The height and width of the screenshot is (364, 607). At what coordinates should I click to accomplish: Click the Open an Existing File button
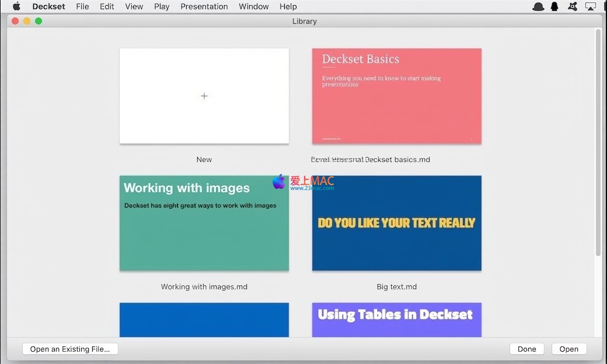pos(70,349)
